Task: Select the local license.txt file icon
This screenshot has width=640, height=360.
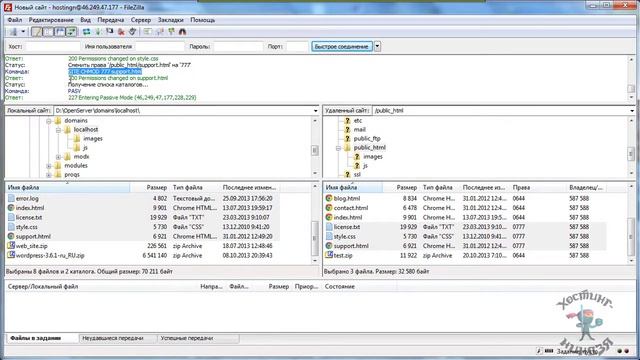Action: click(x=11, y=218)
